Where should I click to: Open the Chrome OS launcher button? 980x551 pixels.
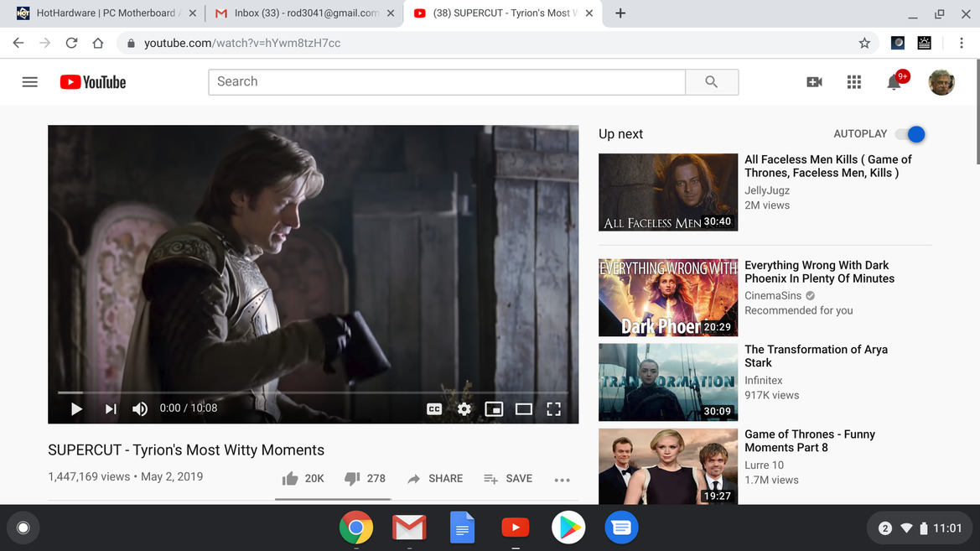click(23, 528)
